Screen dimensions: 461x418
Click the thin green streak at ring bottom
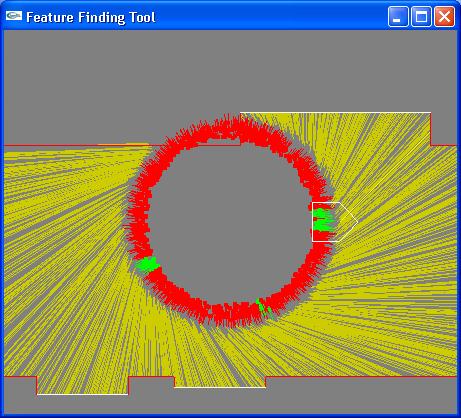[x=264, y=309]
